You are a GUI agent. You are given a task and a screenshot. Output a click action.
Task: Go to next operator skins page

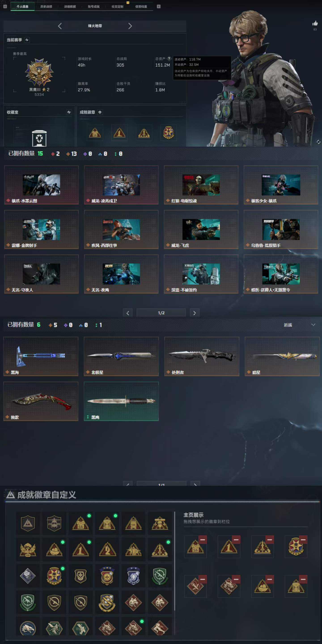[x=195, y=313]
